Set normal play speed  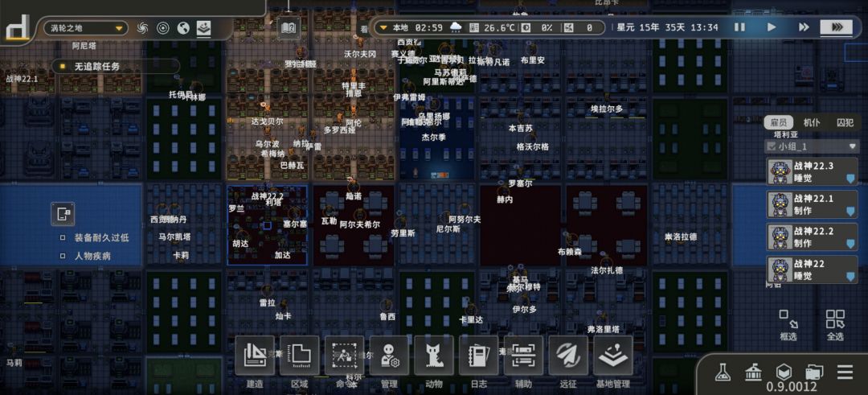pyautogui.click(x=771, y=27)
